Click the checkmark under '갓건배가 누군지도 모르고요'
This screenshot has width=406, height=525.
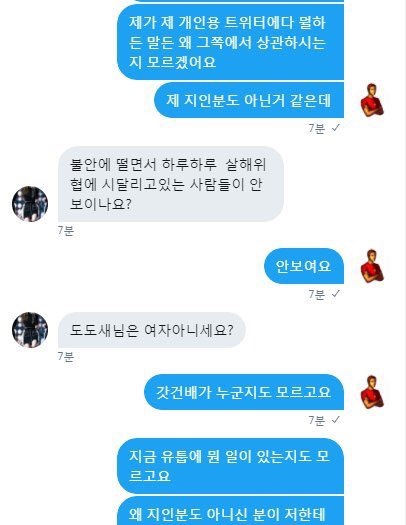(x=335, y=420)
